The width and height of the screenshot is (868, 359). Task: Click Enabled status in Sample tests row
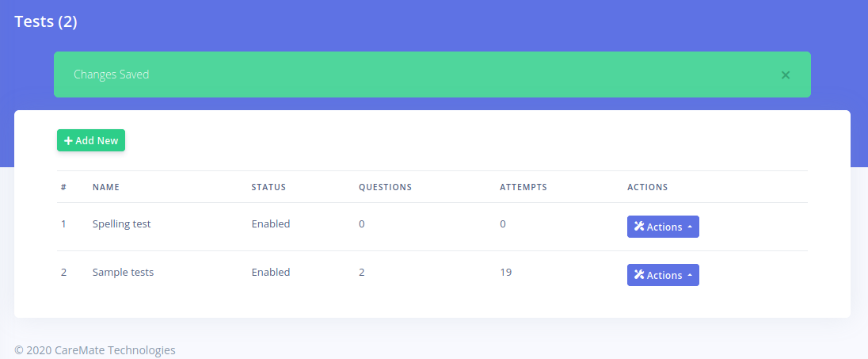(271, 273)
